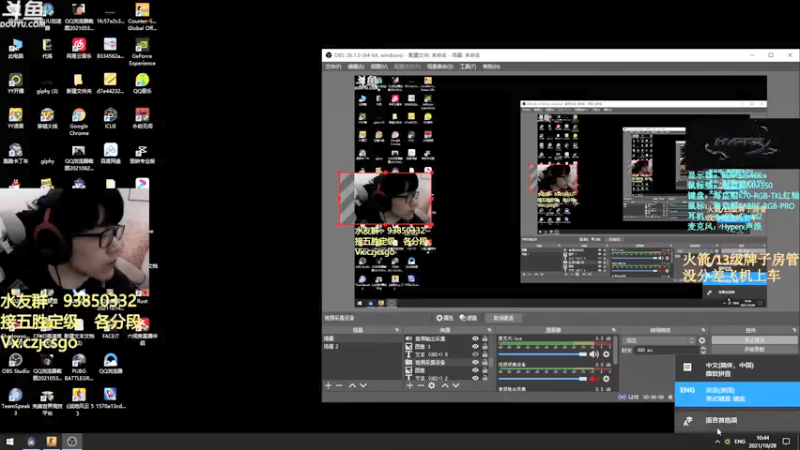Open the 场景集合(S) menu in OBS

click(x=440, y=67)
